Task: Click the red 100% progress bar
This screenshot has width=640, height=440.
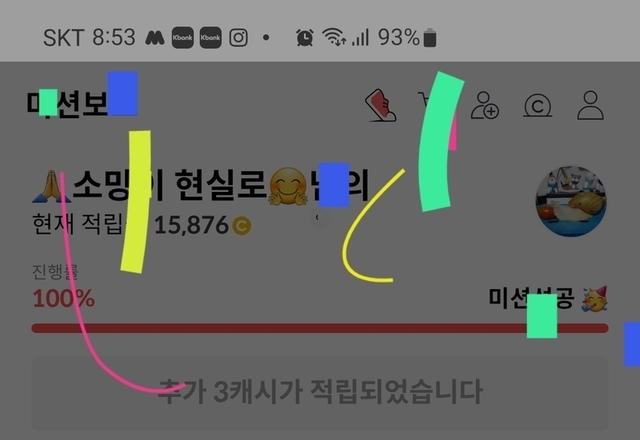Action: click(320, 328)
